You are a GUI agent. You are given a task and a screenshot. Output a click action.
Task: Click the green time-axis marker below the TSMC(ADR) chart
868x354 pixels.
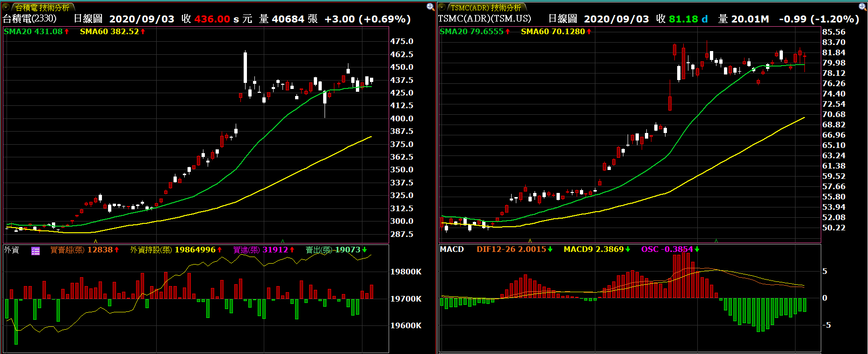pyautogui.click(x=716, y=241)
